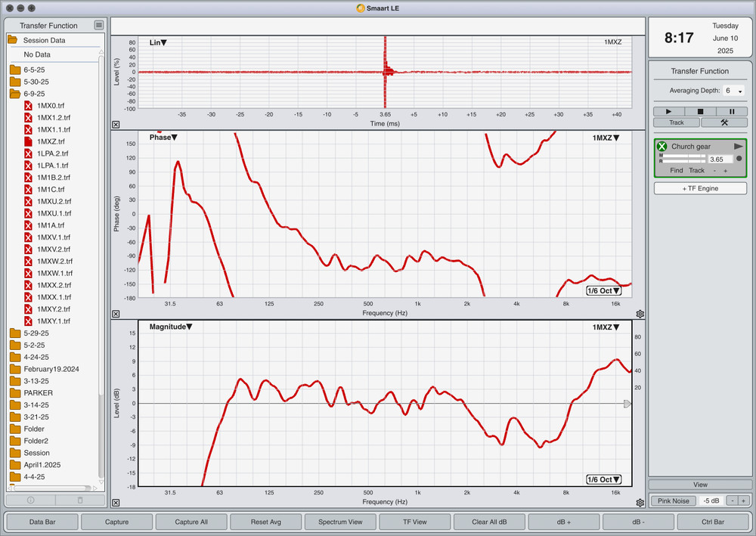756x536 pixels.
Task: Add a new engine with + TF Engine
Action: point(699,187)
